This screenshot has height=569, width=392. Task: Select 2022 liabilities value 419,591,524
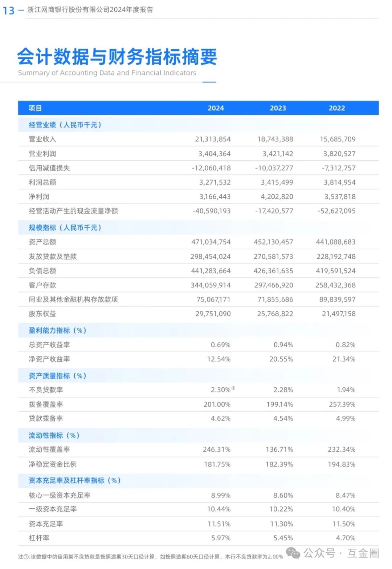[x=336, y=271]
